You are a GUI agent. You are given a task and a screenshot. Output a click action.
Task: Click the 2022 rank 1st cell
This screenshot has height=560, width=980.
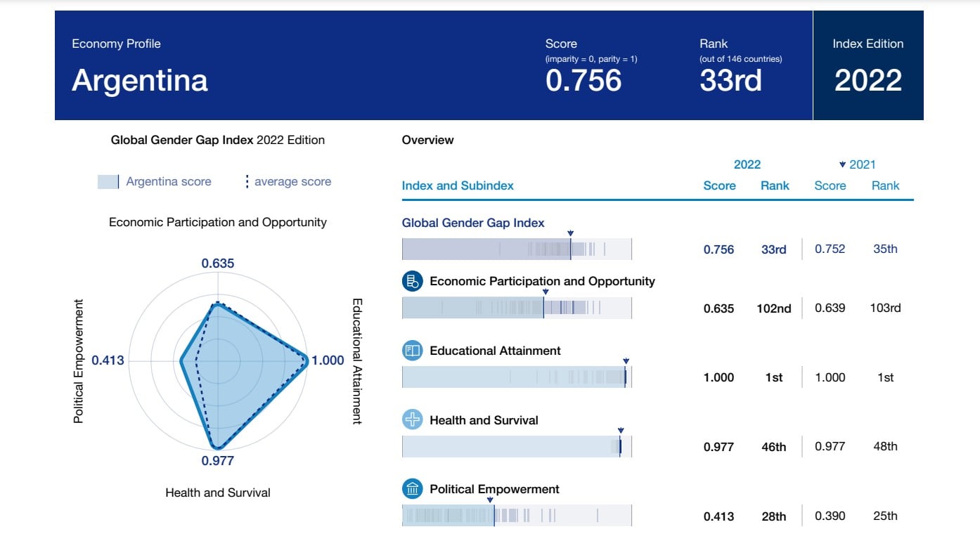[773, 377]
